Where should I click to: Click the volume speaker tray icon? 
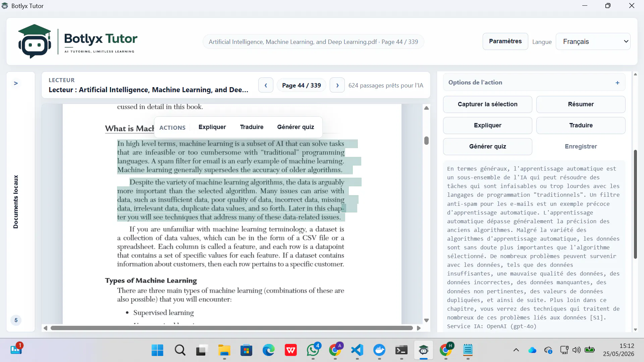[x=576, y=350]
